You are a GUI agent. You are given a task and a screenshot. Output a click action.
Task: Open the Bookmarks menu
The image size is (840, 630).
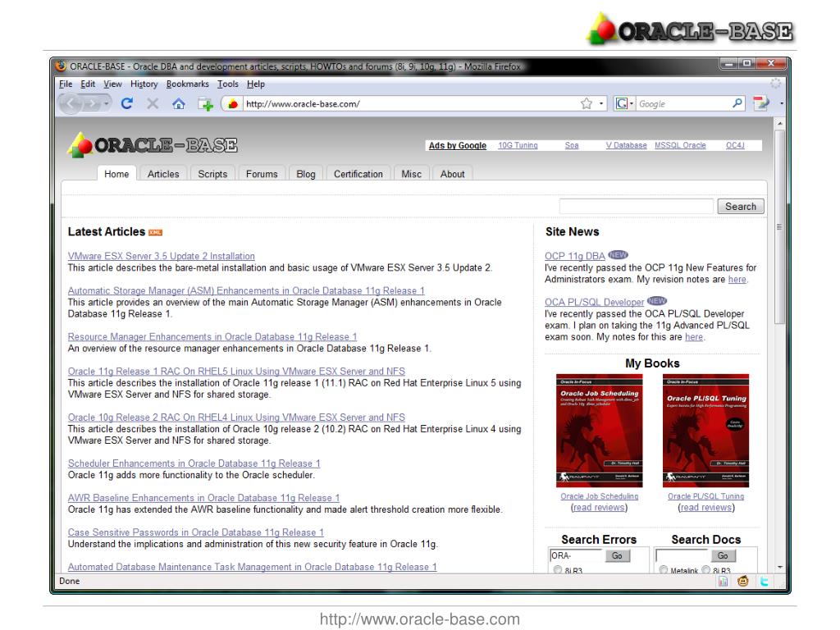[x=188, y=84]
